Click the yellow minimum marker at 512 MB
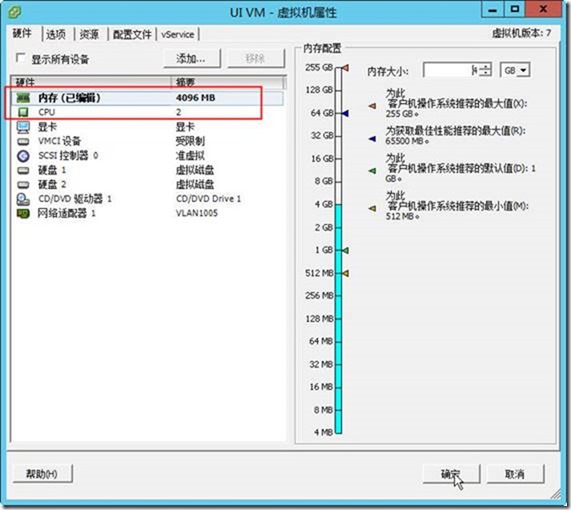The width and height of the screenshot is (571, 510). pos(345,273)
